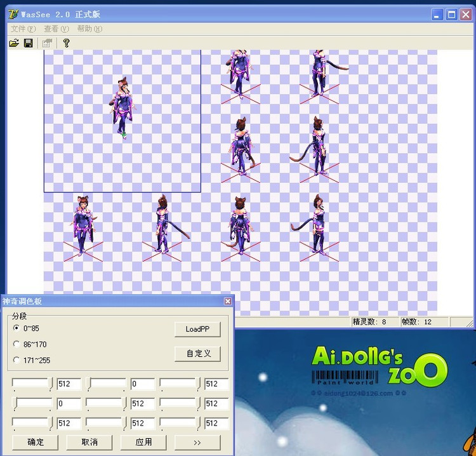The width and height of the screenshot is (476, 456).
Task: Click third row right value field 512
Action: click(x=216, y=424)
